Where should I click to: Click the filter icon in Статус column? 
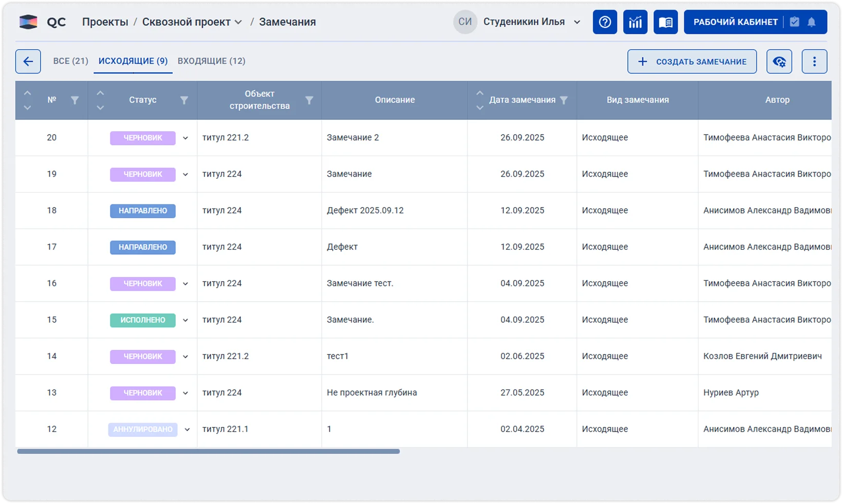tap(184, 100)
